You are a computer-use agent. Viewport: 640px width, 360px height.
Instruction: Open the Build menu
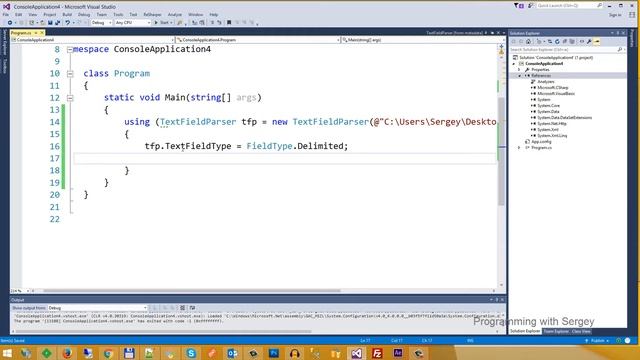point(67,15)
